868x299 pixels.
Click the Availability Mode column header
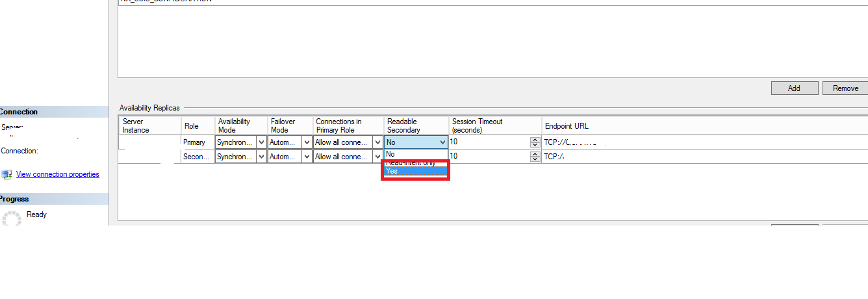click(241, 125)
